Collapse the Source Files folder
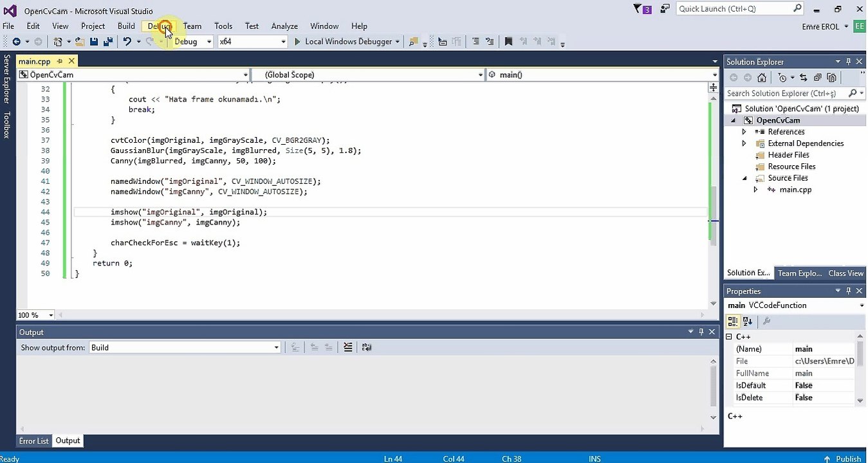The image size is (868, 463). click(744, 178)
